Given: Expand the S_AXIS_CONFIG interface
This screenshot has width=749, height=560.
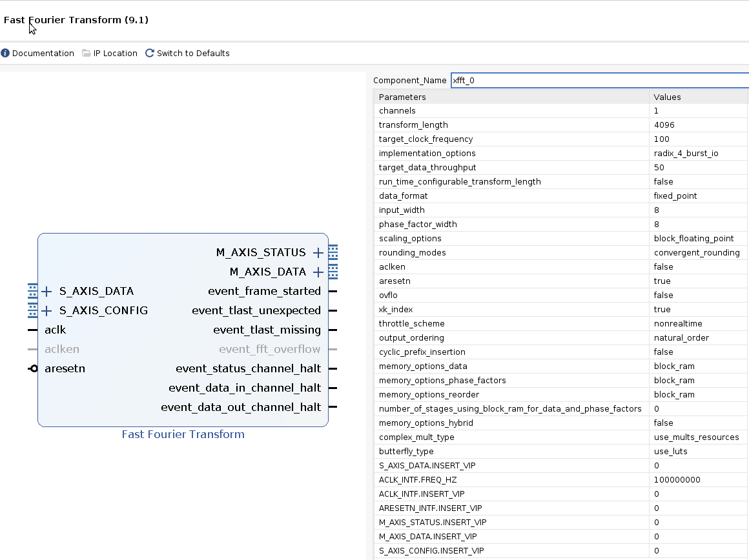Looking at the screenshot, I should coord(46,310).
